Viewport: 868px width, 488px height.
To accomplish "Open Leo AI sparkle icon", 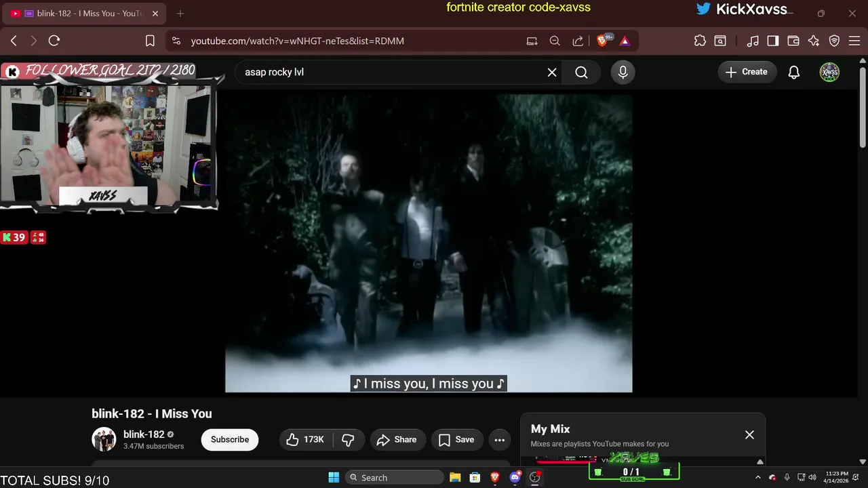I will (814, 41).
